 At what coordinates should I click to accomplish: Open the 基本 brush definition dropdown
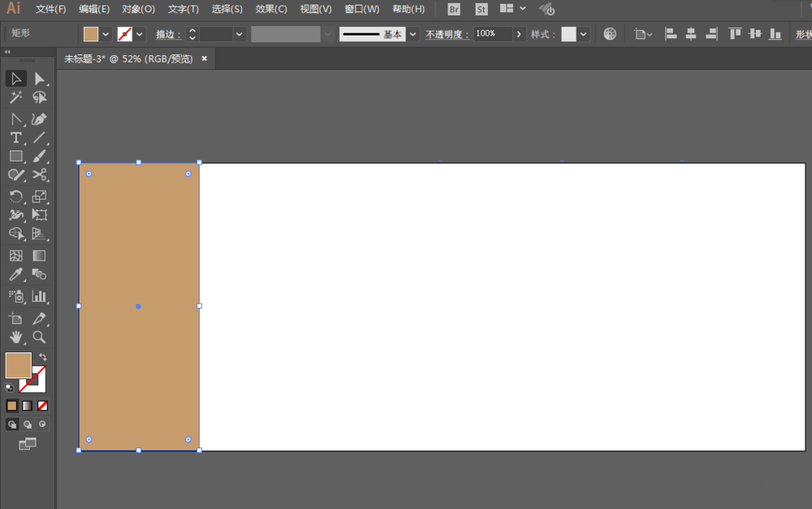pyautogui.click(x=412, y=34)
